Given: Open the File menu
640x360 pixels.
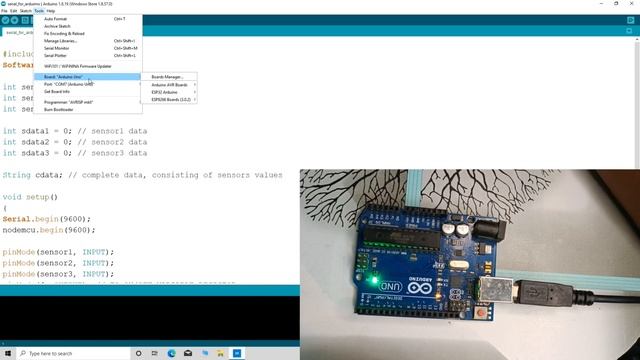Looking at the screenshot, I should point(4,11).
